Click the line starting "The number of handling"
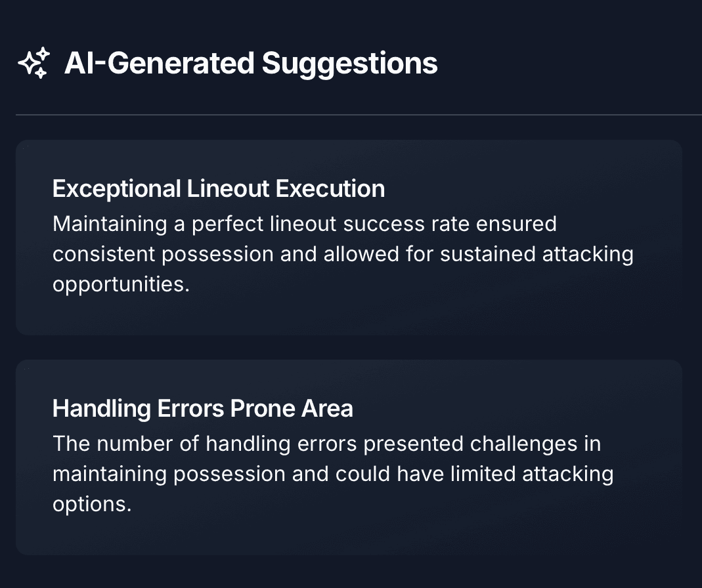 tap(326, 444)
